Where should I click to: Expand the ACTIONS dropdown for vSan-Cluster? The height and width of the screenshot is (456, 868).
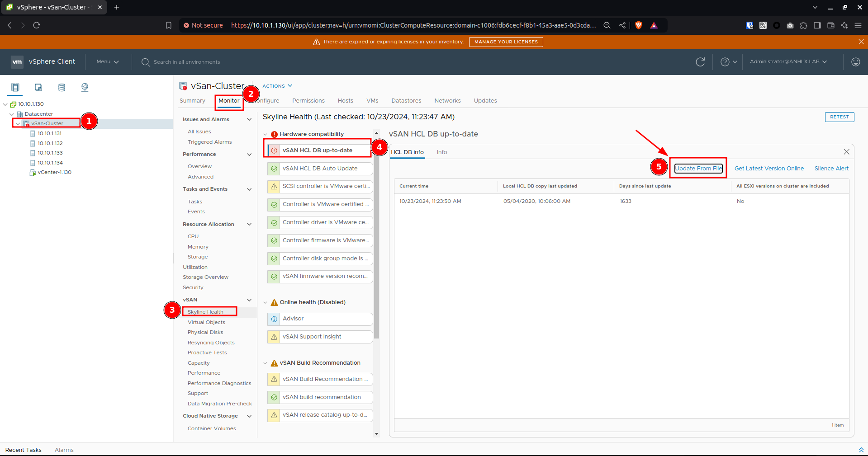[x=277, y=86]
